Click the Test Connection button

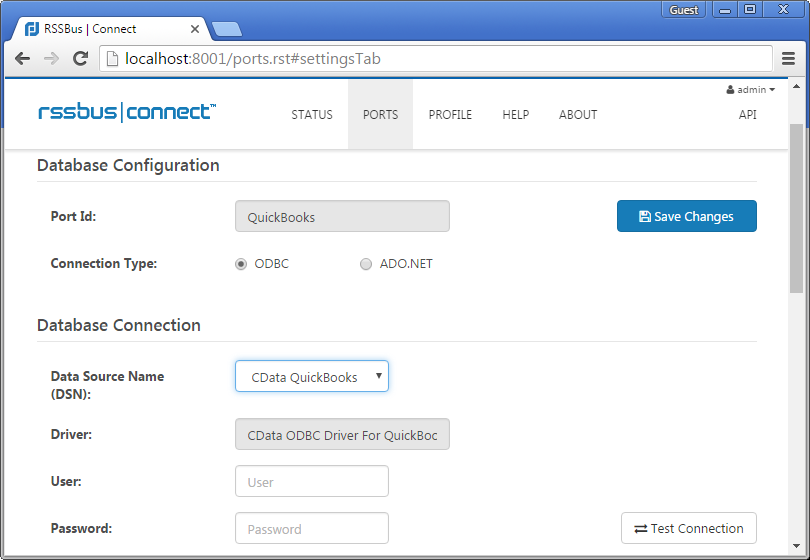click(x=688, y=528)
